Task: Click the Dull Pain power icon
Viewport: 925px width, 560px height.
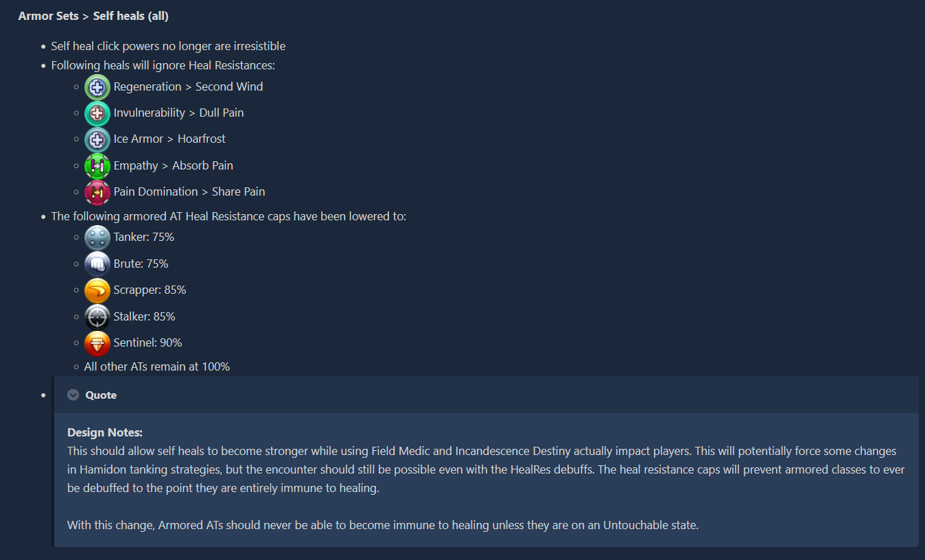Action: coord(97,113)
